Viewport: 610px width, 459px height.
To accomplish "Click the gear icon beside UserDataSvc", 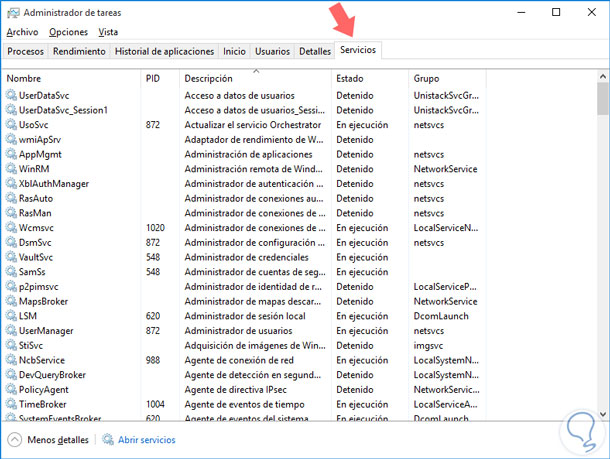I will (x=11, y=95).
